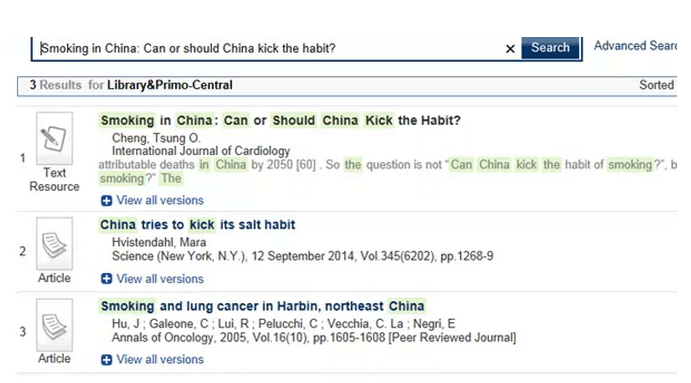691x383 pixels.
Task: Open 'China tries to kick its salt habit'
Action: (197, 225)
